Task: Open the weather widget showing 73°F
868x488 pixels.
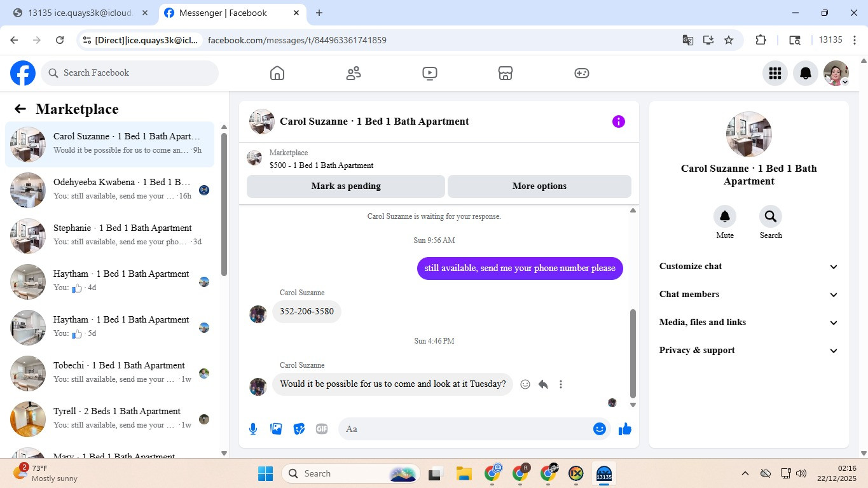Action: [x=46, y=473]
